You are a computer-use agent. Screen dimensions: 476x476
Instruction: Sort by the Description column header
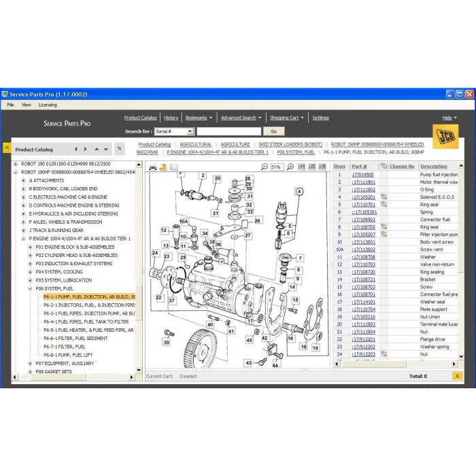click(x=434, y=166)
